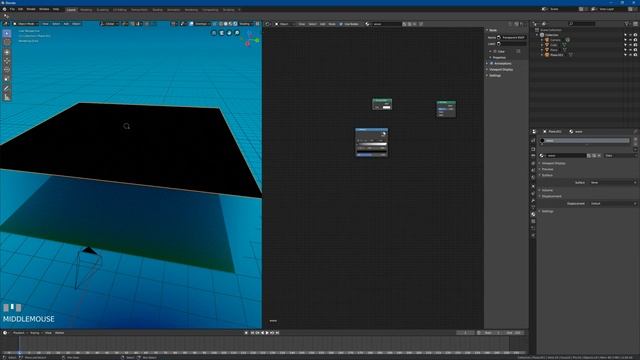Switch viewport to Rendered shading

point(236,24)
